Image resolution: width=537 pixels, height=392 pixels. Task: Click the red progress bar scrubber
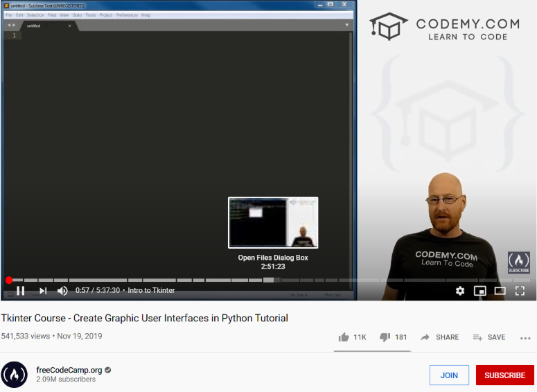click(x=9, y=280)
